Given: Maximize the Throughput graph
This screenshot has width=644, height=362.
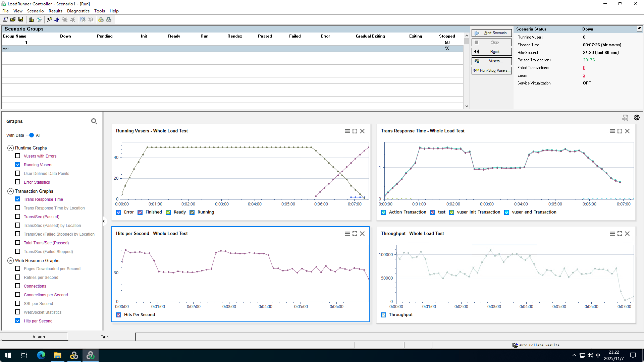Looking at the screenshot, I should click(x=620, y=234).
